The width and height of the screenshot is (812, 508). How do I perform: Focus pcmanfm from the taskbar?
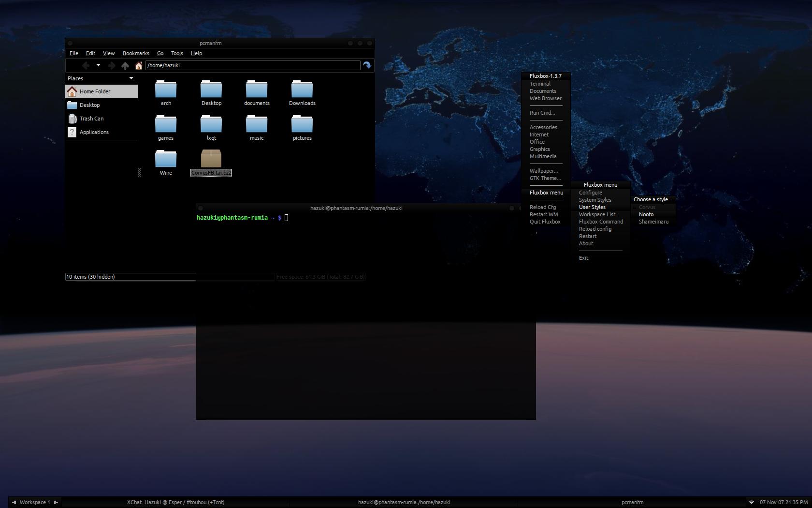click(632, 502)
